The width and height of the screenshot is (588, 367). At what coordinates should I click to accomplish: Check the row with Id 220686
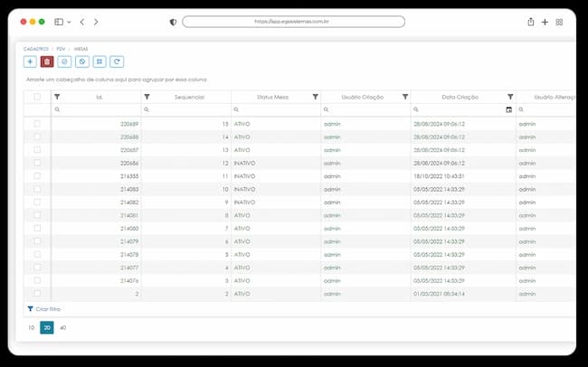37,163
